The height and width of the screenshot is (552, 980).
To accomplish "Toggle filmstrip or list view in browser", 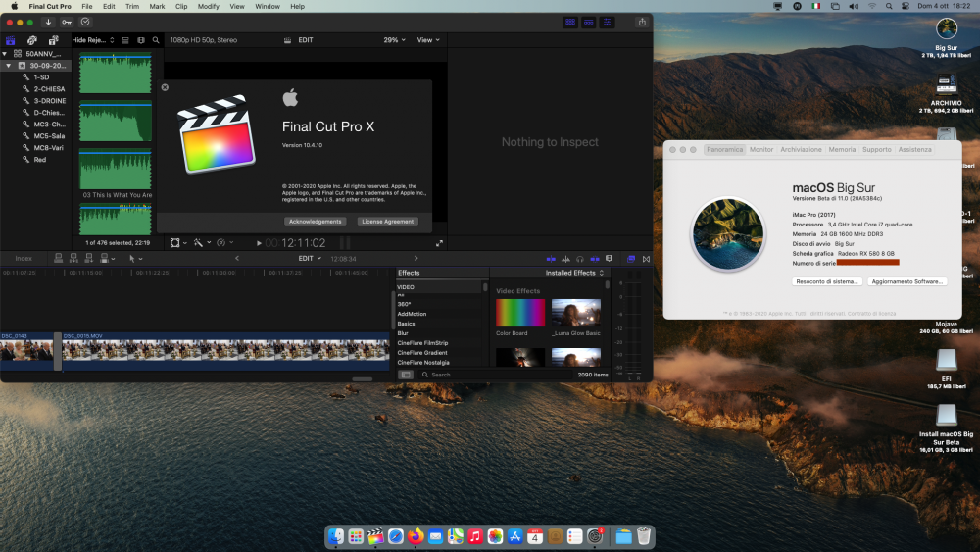I will coord(125,40).
